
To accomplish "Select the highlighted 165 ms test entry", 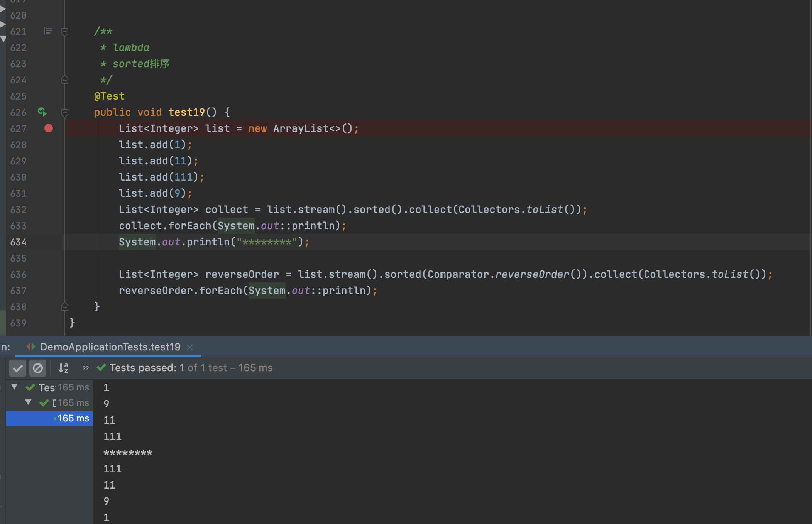I will click(73, 418).
